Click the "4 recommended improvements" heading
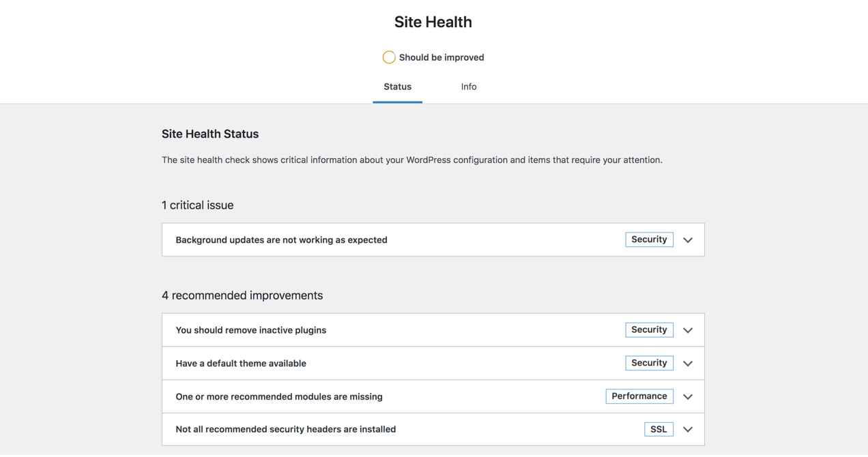This screenshot has height=457, width=868. pos(242,295)
